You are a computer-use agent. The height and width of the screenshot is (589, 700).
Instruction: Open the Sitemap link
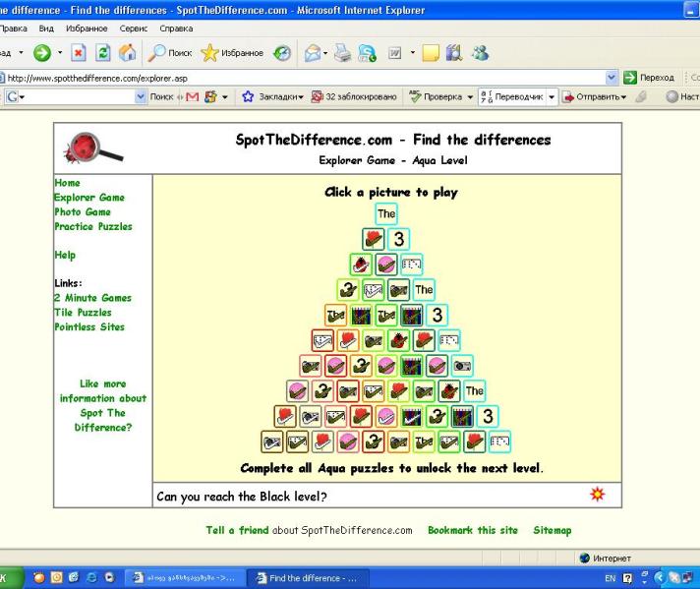click(x=553, y=530)
